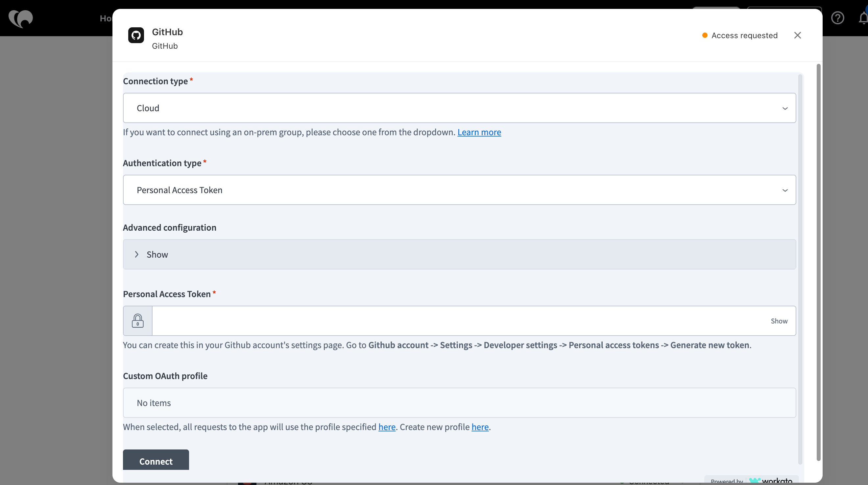Open the Custom OAuth profile No items selector
The width and height of the screenshot is (868, 485).
(x=459, y=403)
